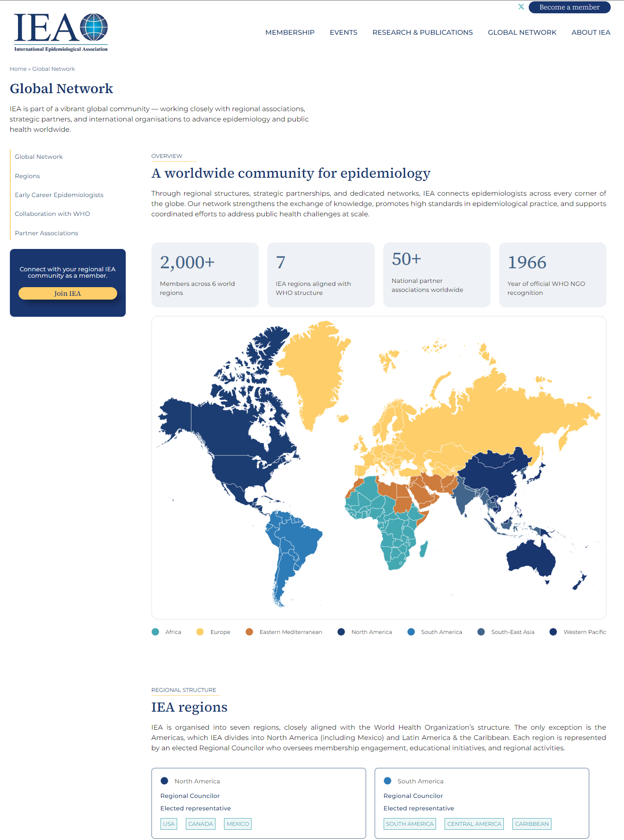Image resolution: width=624 pixels, height=840 pixels.
Task: Click the Europe legend yellow dot
Action: tap(200, 632)
